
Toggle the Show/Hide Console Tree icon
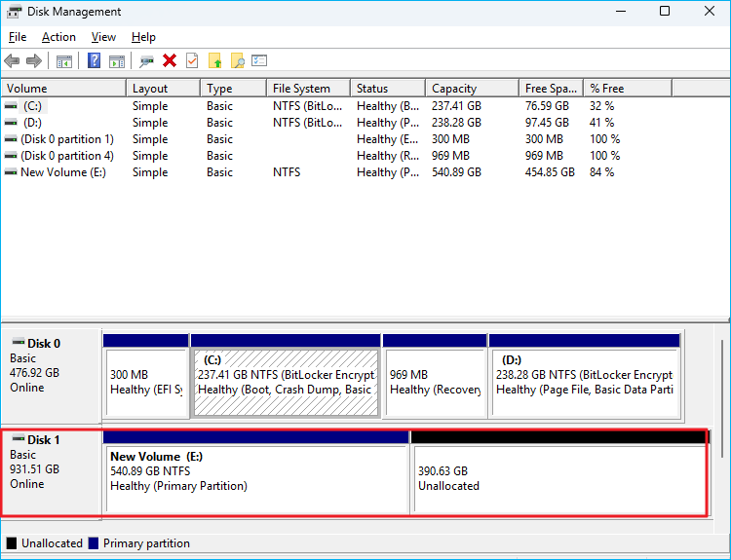(x=64, y=61)
